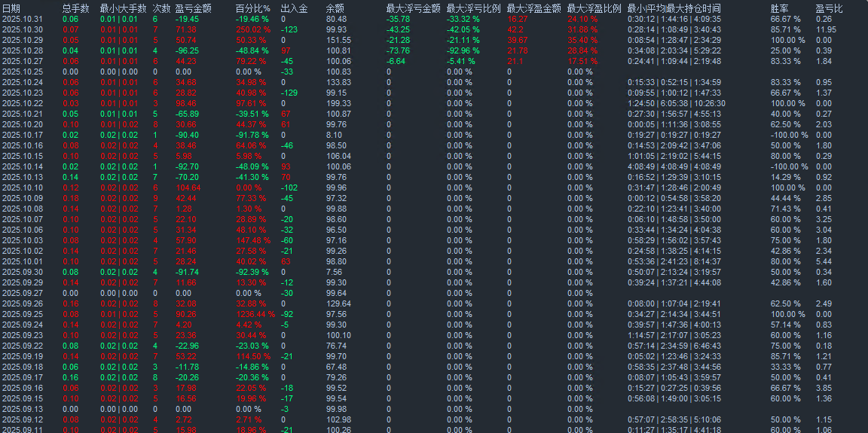Screen dimensions: 868x433
Task: Select holding time 0:19:27 | 0:19:27 | 0:19:27
Action: (674, 135)
